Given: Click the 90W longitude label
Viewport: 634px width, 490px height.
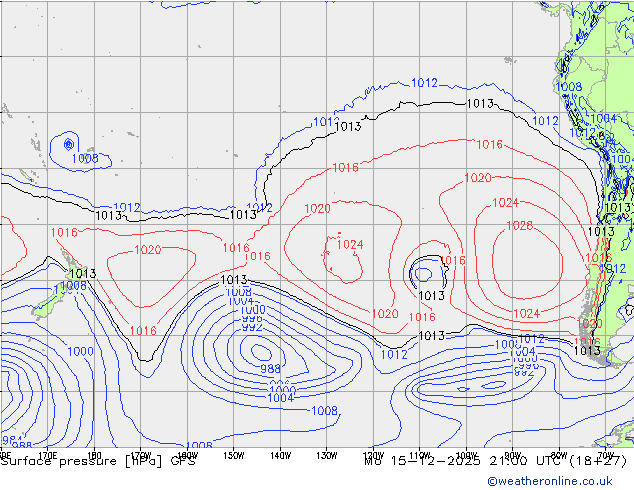Looking at the screenshot, I should pyautogui.click(x=513, y=455).
